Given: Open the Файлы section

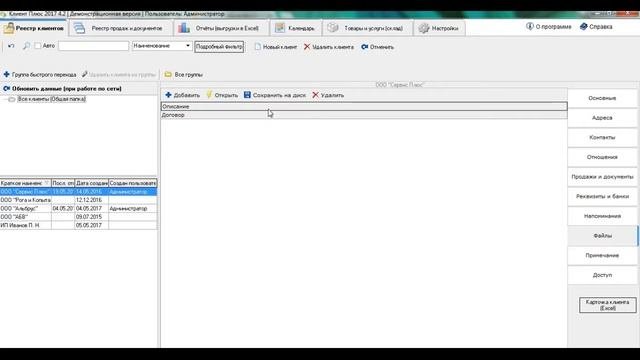Looking at the screenshot, I should [602, 236].
